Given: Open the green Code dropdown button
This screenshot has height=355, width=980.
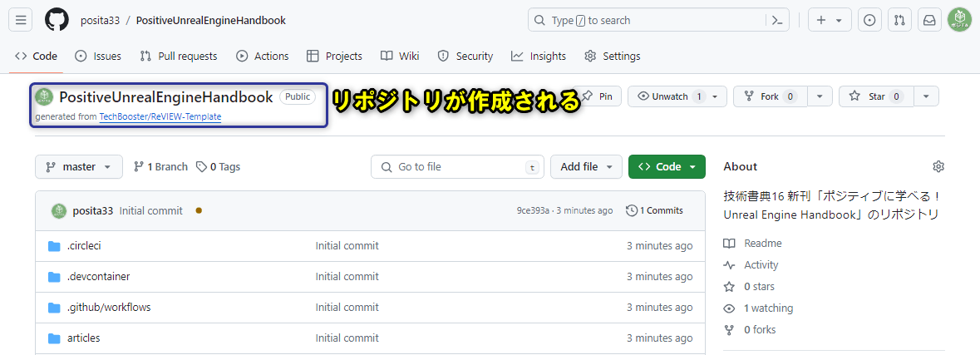Looking at the screenshot, I should (667, 167).
